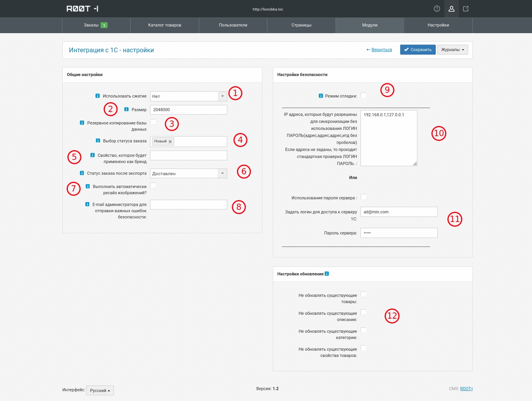Open the user profile icon

pyautogui.click(x=451, y=9)
